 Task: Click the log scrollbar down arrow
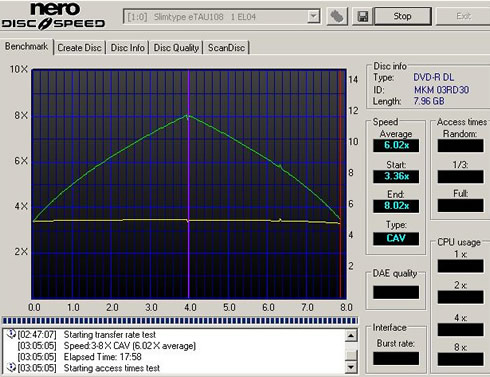[351, 367]
